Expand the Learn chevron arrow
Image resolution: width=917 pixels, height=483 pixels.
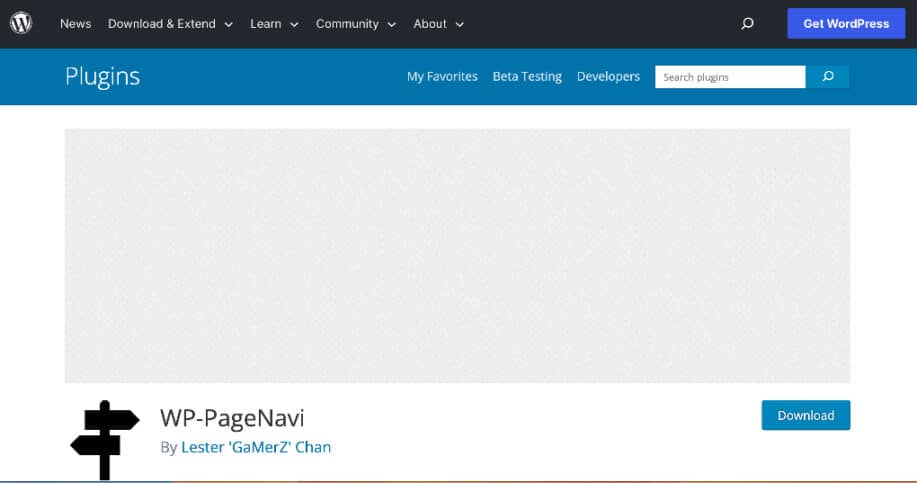(x=294, y=25)
